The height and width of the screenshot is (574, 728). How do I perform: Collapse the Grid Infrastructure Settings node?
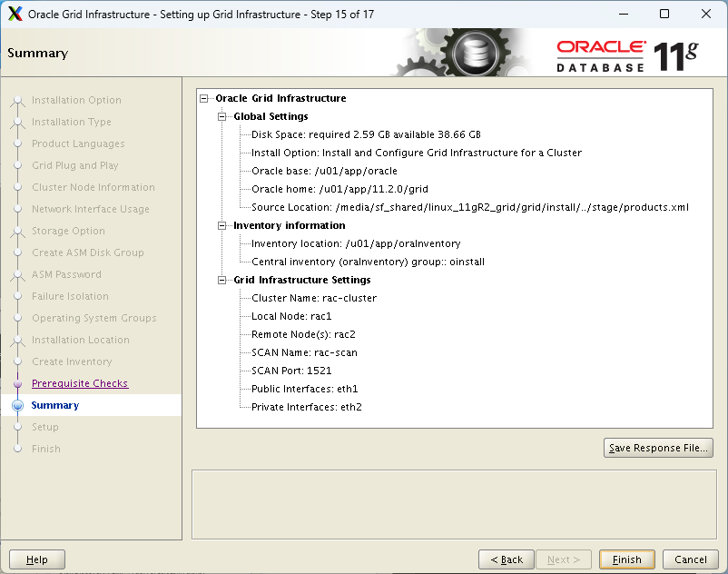(221, 280)
